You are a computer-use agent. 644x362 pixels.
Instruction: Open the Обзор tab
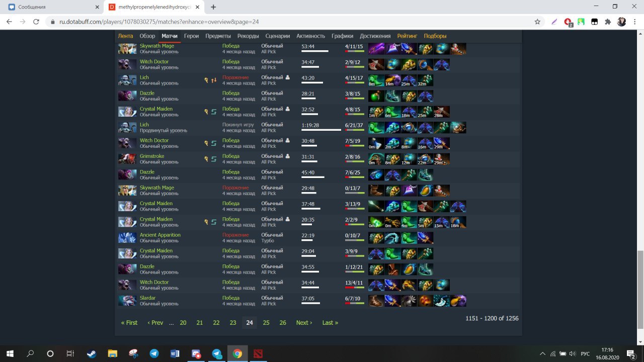point(147,36)
